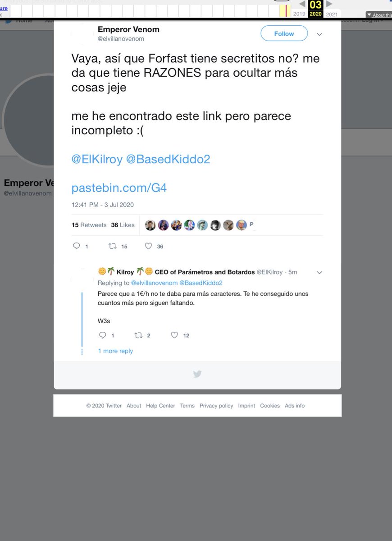
Task: Open the pastebin.com/G4 link
Action: point(119,188)
